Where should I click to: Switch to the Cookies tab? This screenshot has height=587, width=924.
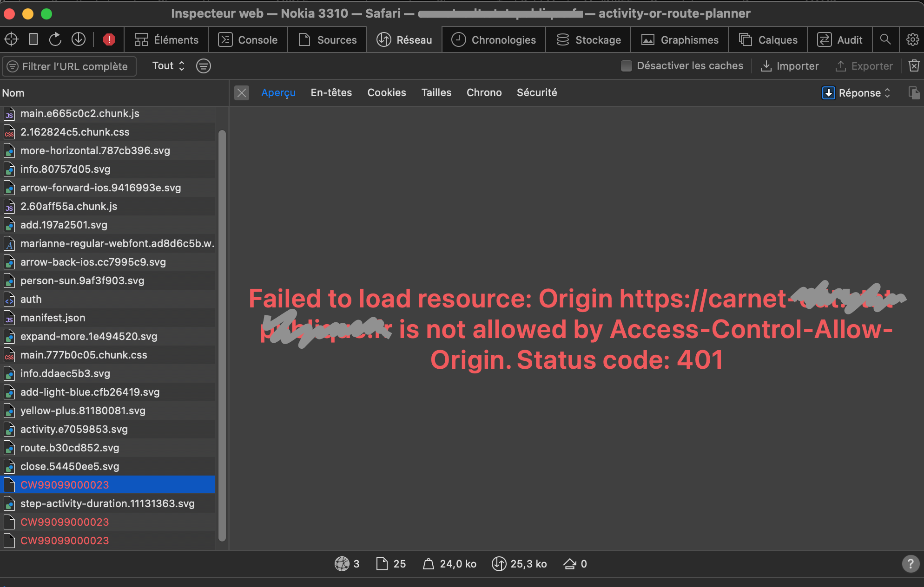point(386,92)
